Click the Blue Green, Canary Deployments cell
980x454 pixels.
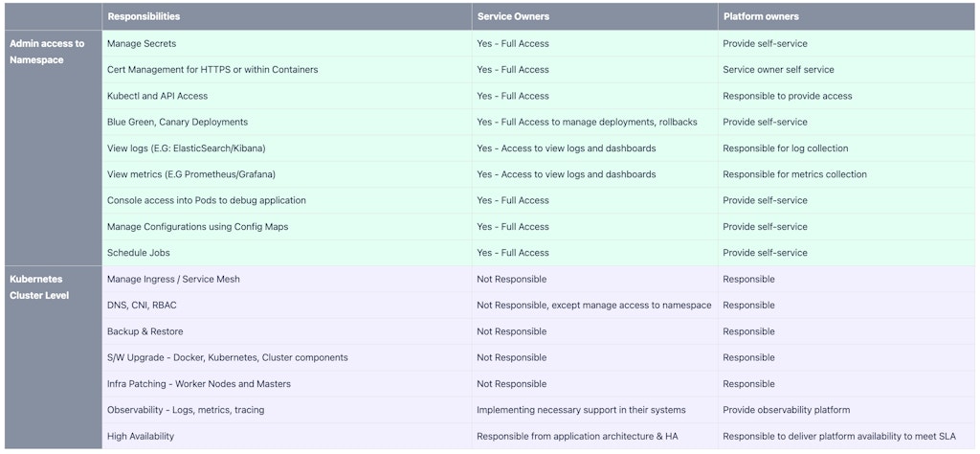coord(177,122)
